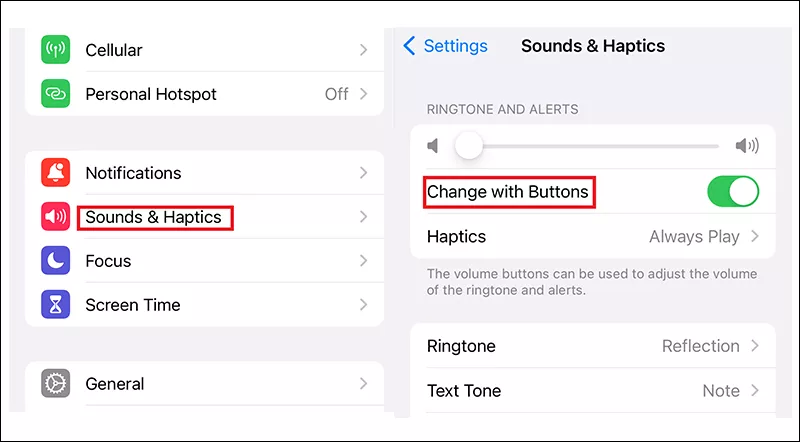
Task: Expand Ringtone options via Reflection chevron
Action: click(x=755, y=346)
